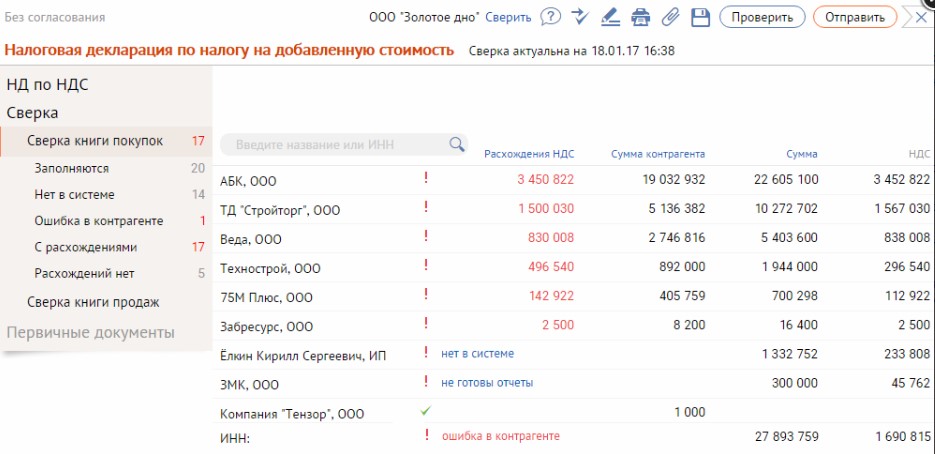Click the double checkmark arrow icon

tap(580, 17)
